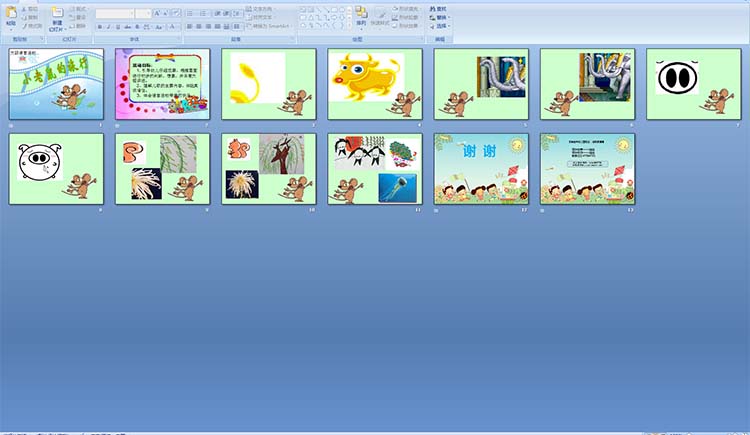This screenshot has height=435, width=750.
Task: Select slide 4 with yellow cow
Action: click(x=375, y=84)
